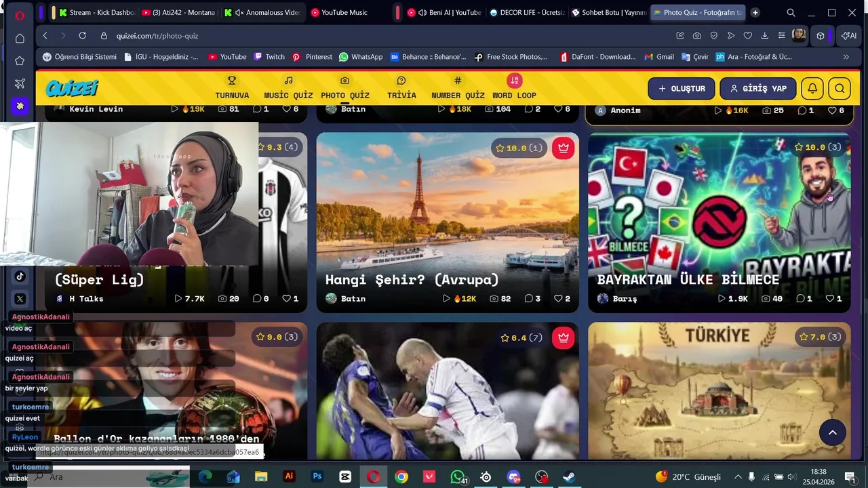Open Photoshop from taskbar

tap(317, 476)
